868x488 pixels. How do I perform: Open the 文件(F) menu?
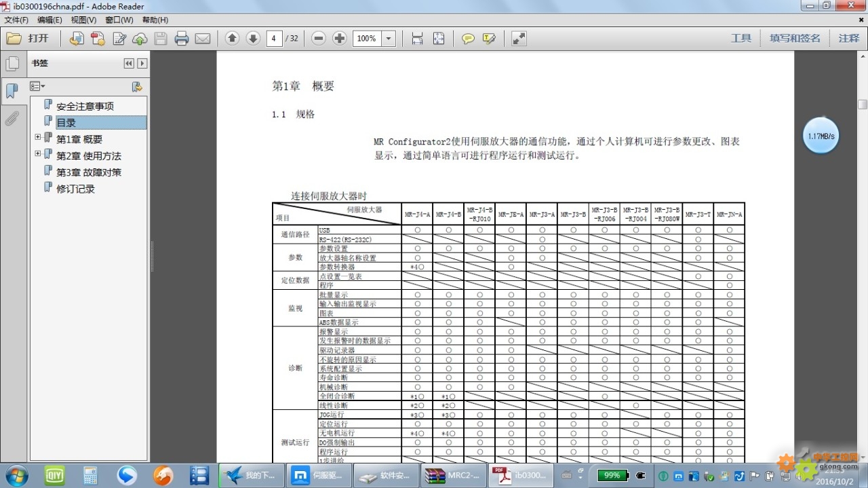point(16,20)
